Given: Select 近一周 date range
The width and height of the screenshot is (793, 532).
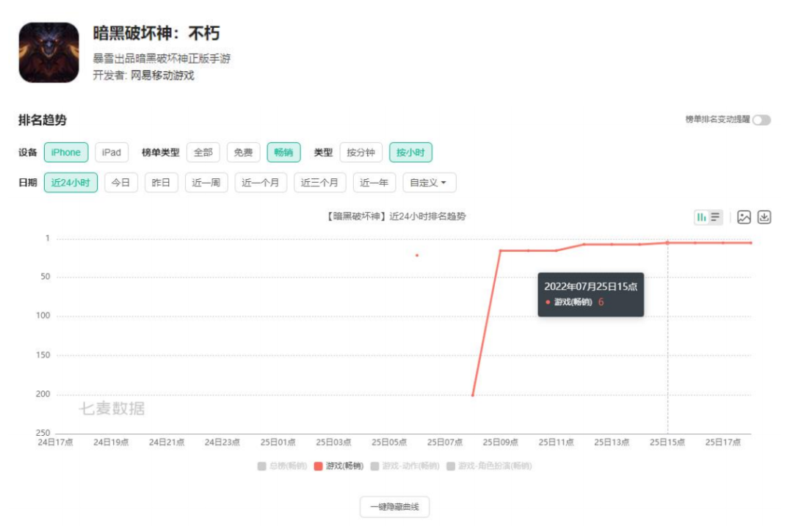Looking at the screenshot, I should click(x=206, y=183).
